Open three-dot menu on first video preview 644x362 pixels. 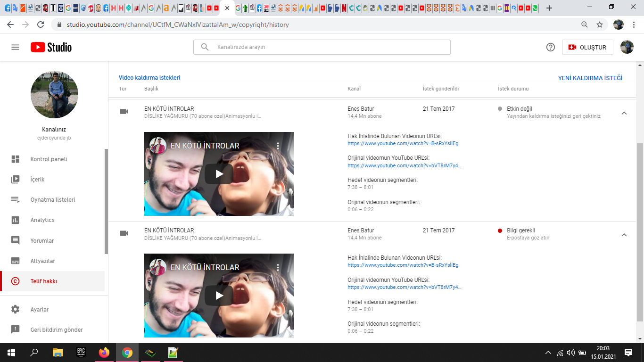click(278, 146)
